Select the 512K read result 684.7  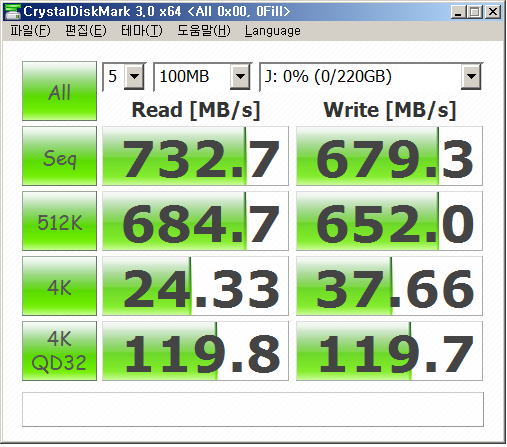(195, 221)
